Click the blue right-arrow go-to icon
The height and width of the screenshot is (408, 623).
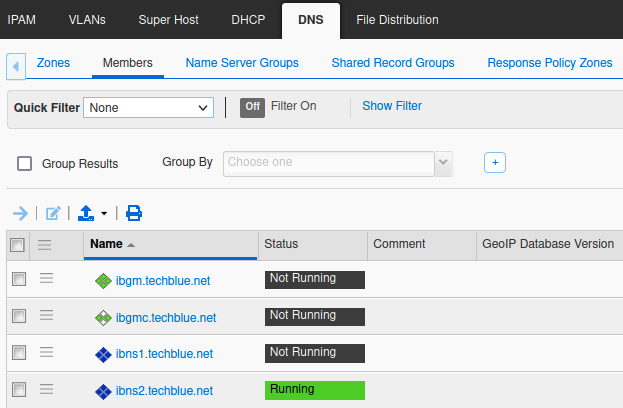coord(20,213)
